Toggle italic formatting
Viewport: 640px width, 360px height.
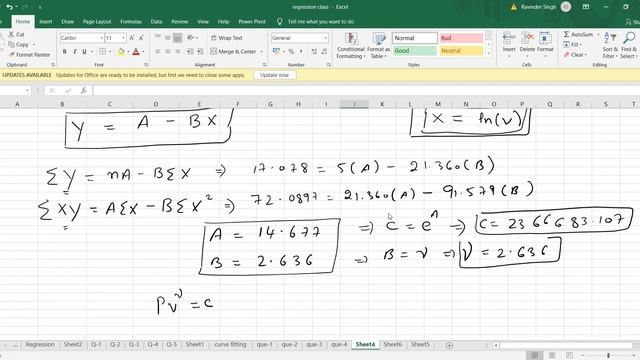tap(74, 51)
